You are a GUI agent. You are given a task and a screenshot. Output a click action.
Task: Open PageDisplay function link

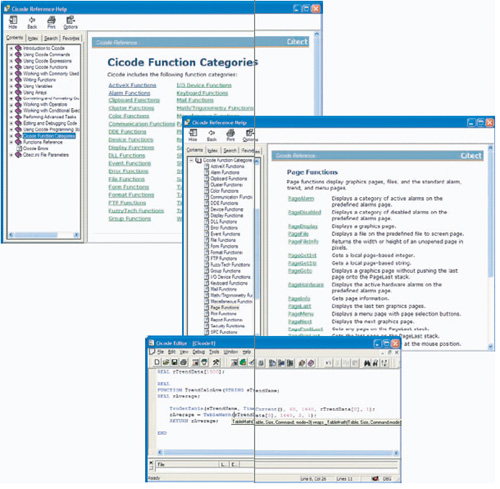pyautogui.click(x=303, y=227)
